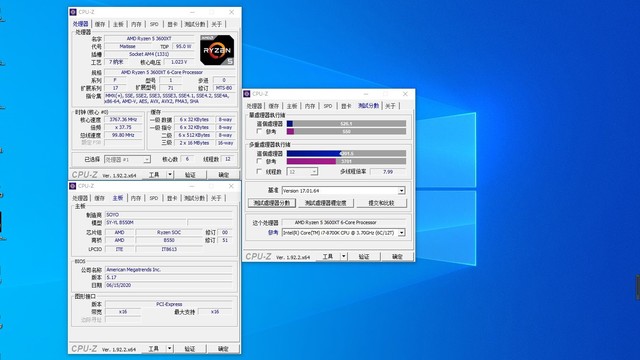Click 验证 button in processor window
This screenshot has height=360, width=640.
190,175
